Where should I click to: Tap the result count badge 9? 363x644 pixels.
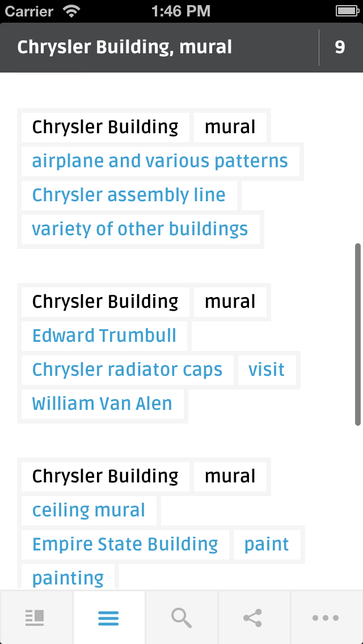(x=340, y=47)
